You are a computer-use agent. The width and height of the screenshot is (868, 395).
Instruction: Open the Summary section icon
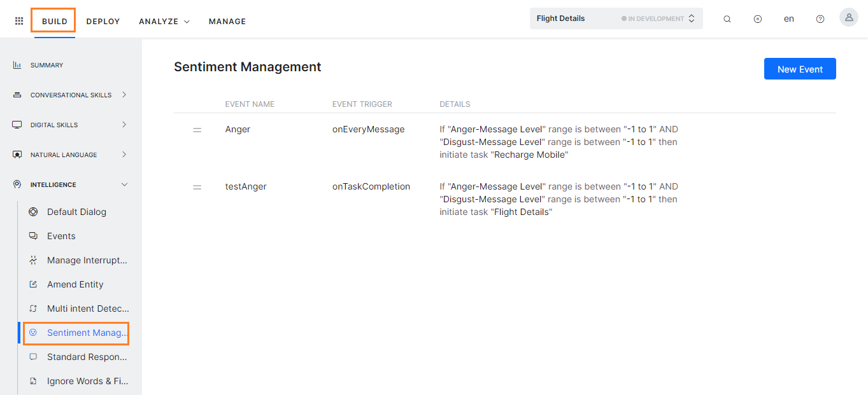click(x=16, y=64)
